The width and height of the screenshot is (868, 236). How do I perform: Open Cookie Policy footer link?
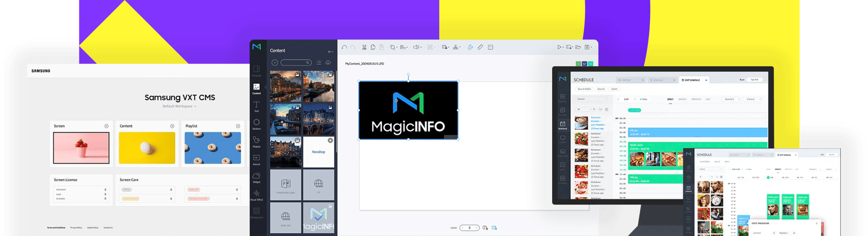[x=92, y=228]
